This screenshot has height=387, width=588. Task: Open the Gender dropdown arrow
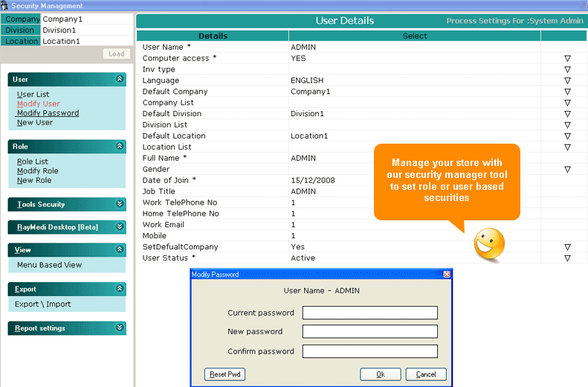pos(566,170)
